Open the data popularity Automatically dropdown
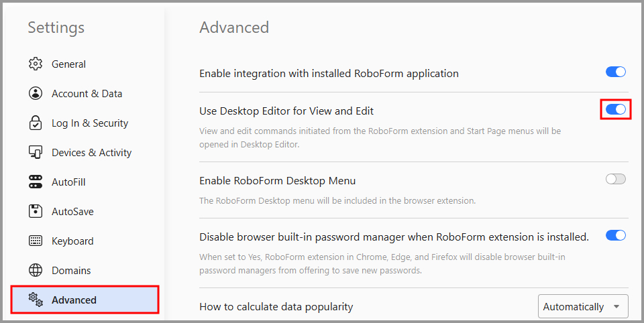Viewport: 644px width, 323px height. [x=583, y=306]
